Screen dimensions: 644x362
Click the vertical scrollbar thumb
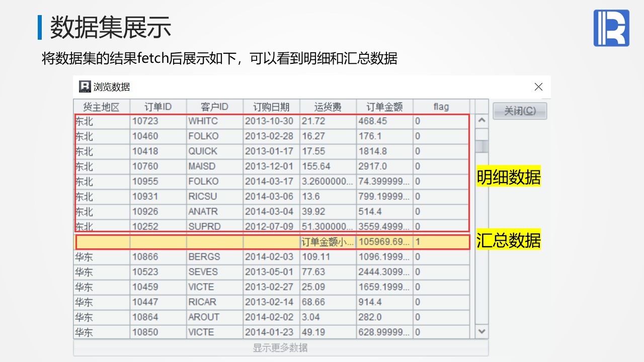coord(481,146)
